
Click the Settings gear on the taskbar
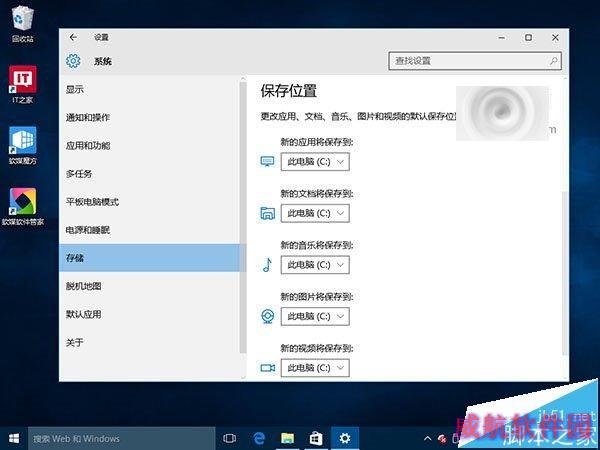click(x=345, y=439)
